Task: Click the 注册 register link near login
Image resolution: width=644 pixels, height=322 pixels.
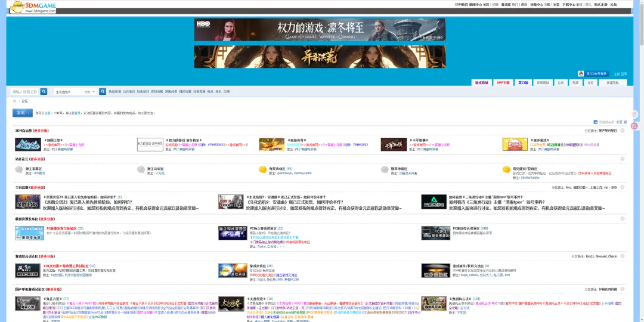Action: (x=617, y=74)
